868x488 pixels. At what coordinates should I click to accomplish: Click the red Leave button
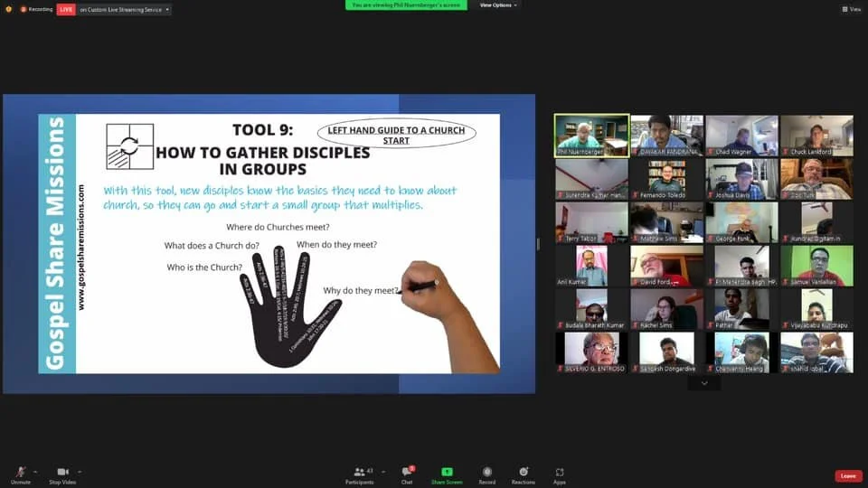click(x=848, y=476)
